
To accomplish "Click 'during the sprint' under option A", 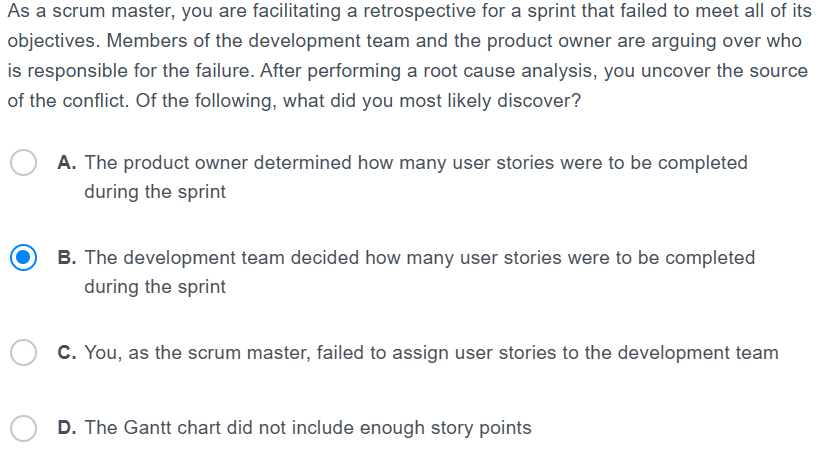I will click(x=155, y=192).
